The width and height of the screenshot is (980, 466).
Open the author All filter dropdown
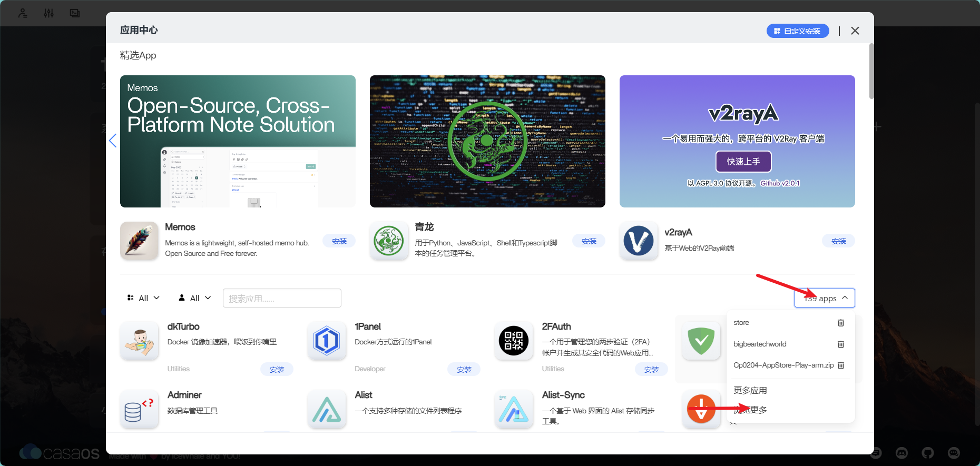(x=195, y=298)
